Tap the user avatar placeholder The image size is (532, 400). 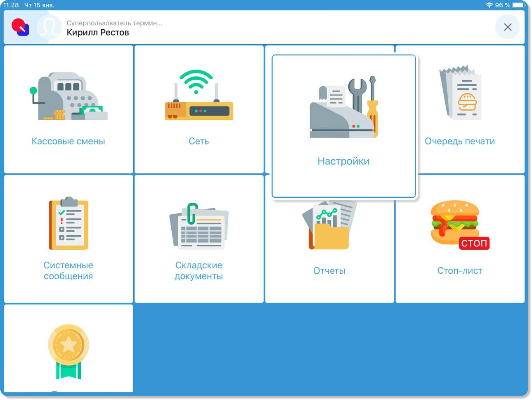click(49, 27)
